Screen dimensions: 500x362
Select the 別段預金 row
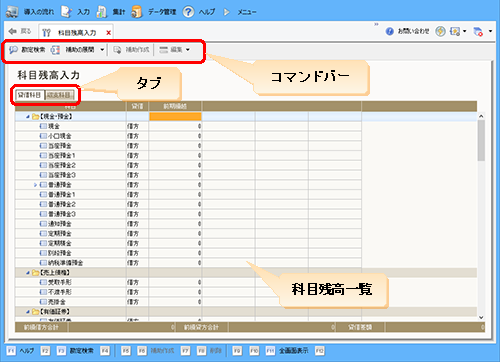[188, 253]
